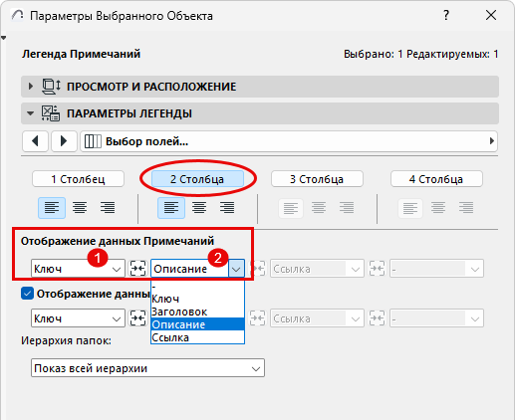515x420 pixels.
Task: Select the 1 Столбец button
Action: [x=78, y=179]
